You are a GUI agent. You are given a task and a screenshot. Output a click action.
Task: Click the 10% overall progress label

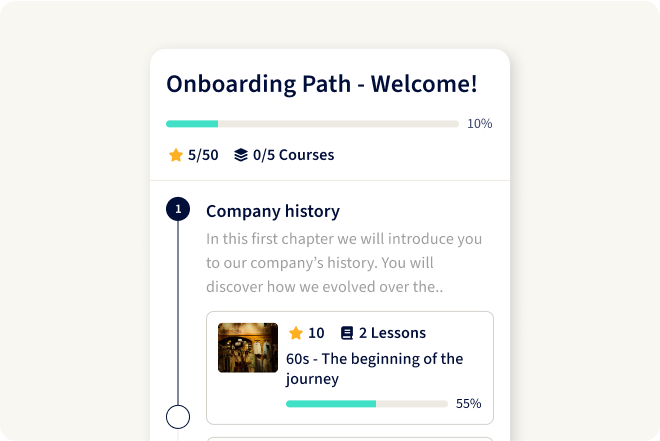(x=480, y=124)
